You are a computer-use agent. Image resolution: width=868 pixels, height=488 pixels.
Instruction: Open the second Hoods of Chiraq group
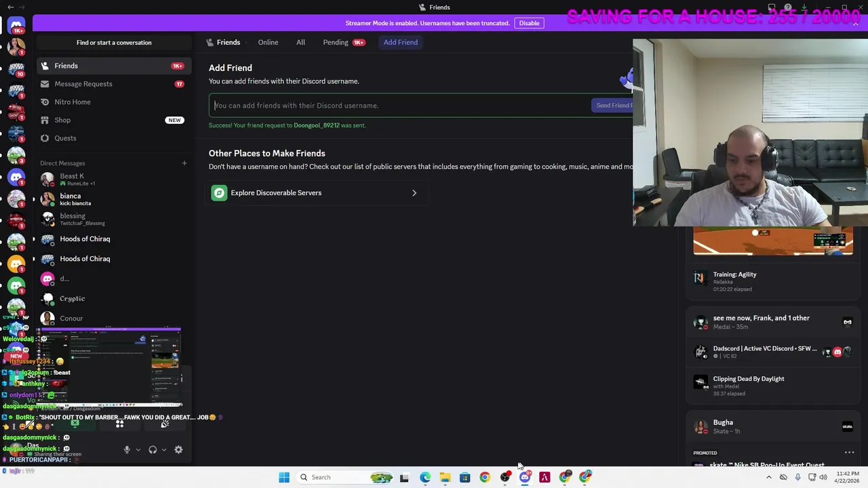pyautogui.click(x=113, y=258)
